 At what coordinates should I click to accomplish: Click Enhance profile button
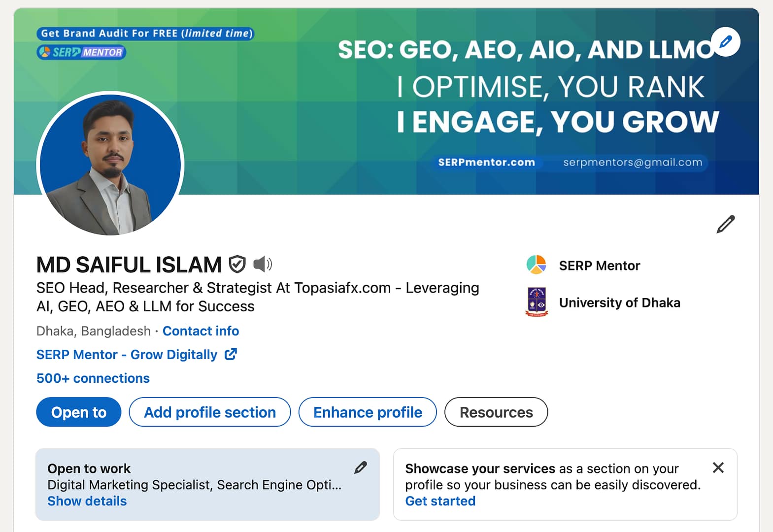coord(367,412)
